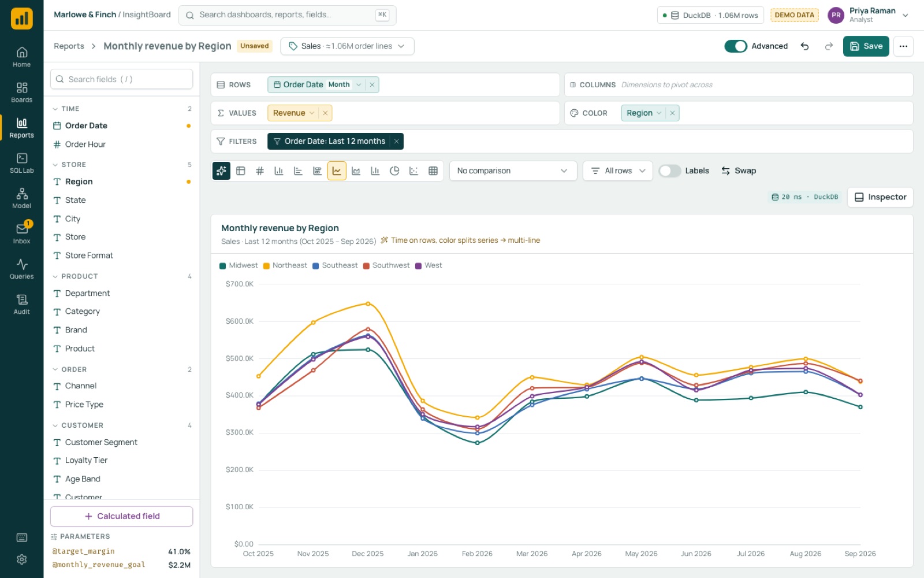Open the All rows dropdown
Image resolution: width=924 pixels, height=578 pixels.
(618, 171)
